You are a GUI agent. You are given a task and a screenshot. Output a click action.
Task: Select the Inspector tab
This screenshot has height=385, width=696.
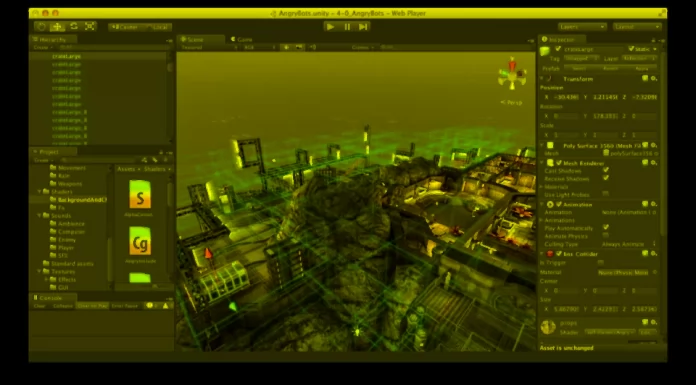[x=561, y=40]
